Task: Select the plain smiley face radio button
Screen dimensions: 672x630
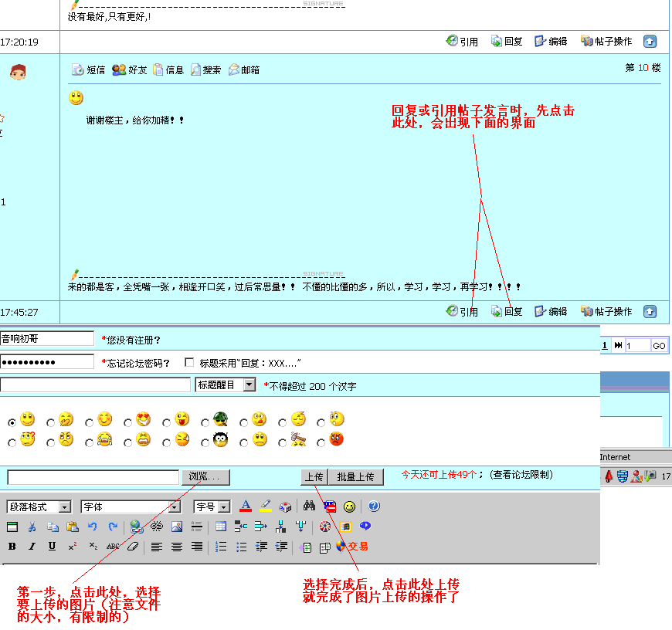Action: point(12,423)
